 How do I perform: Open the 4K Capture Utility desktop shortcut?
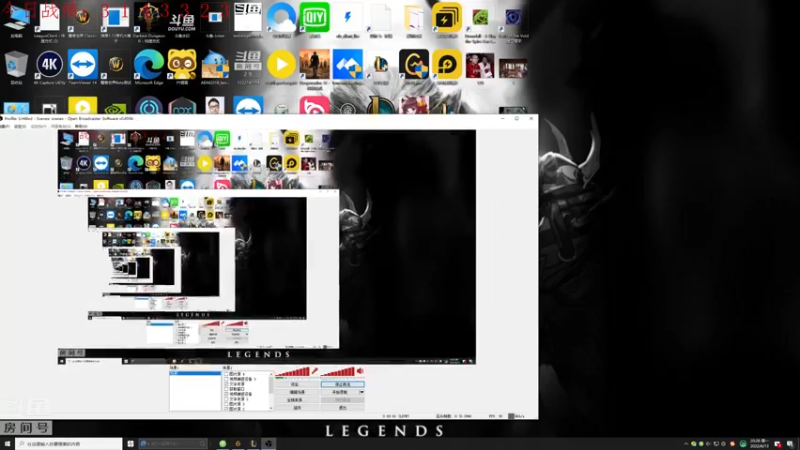tap(49, 65)
